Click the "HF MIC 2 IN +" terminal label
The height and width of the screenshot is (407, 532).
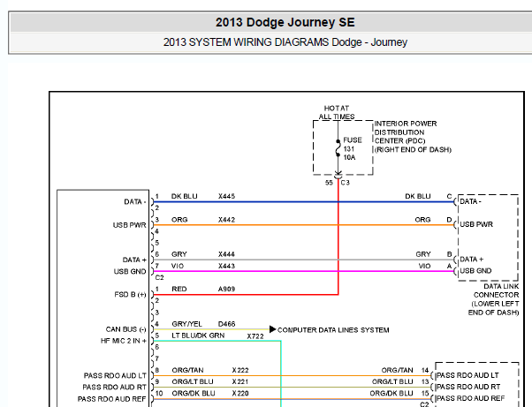click(x=124, y=341)
